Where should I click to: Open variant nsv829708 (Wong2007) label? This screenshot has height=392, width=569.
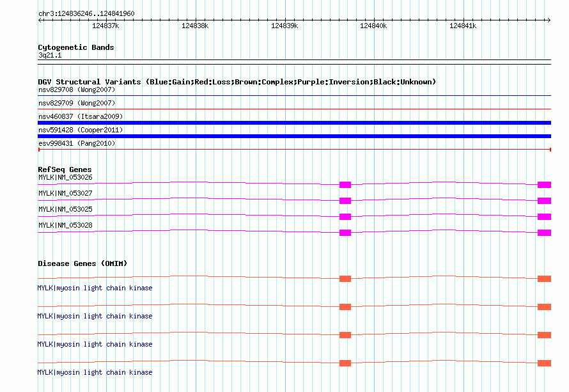click(77, 90)
